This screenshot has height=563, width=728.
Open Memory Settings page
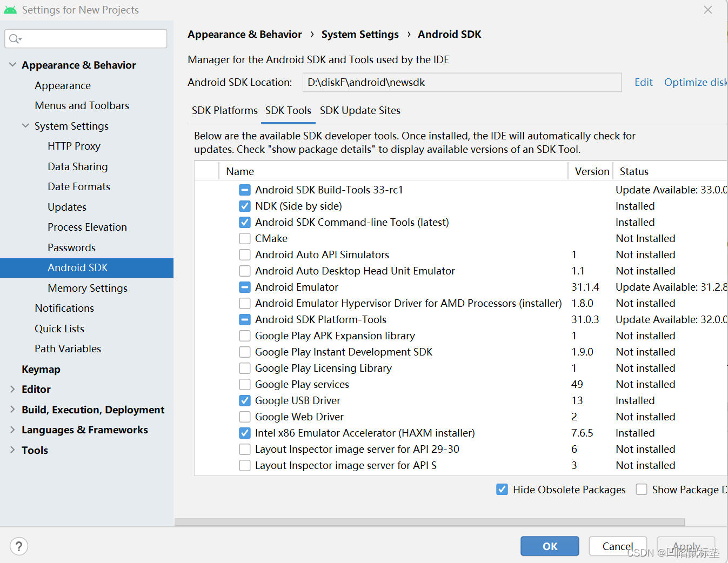point(86,288)
